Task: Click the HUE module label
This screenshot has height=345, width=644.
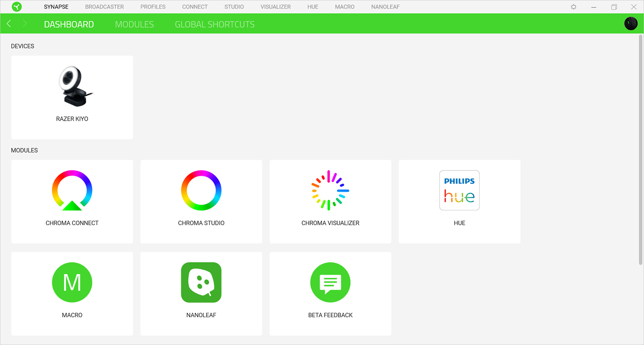Action: click(459, 223)
